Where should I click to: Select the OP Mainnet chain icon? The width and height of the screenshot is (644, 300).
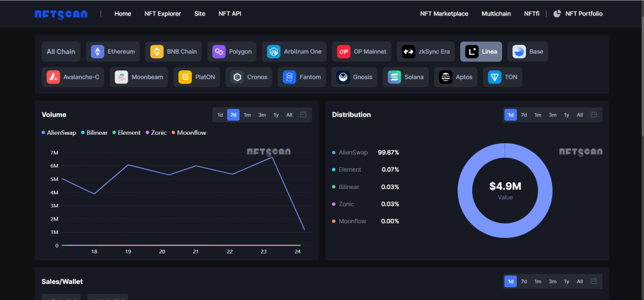coord(343,52)
